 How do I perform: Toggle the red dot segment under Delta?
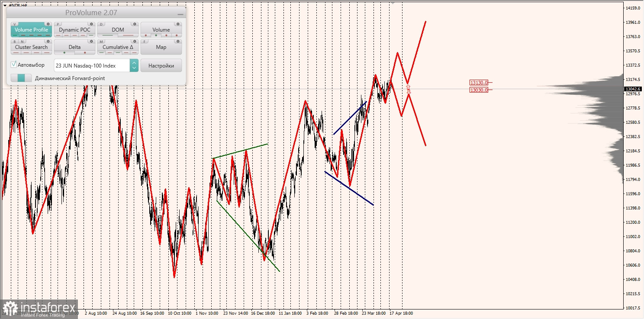tap(85, 53)
